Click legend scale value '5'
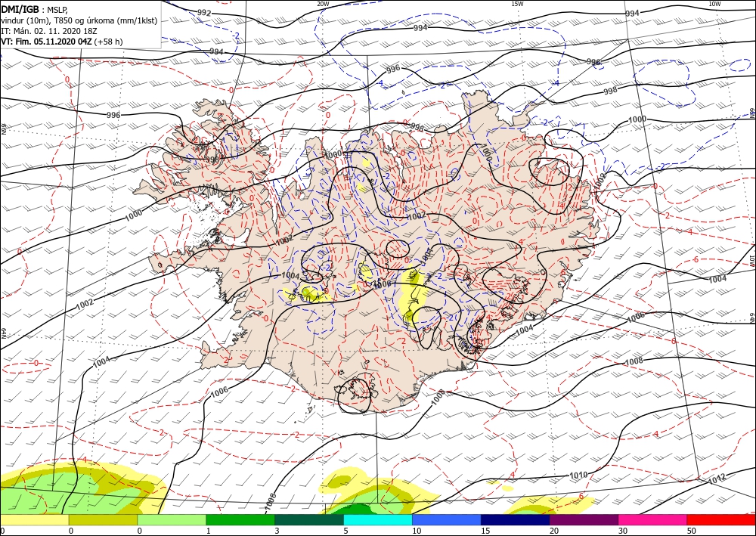756x536 pixels. [345, 531]
